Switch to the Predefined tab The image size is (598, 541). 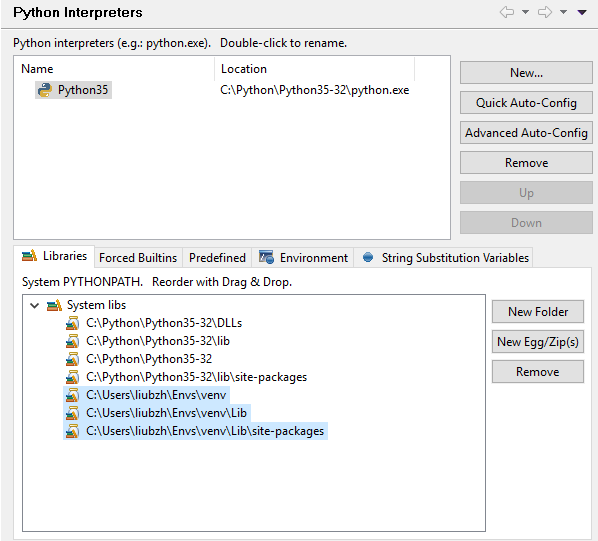pyautogui.click(x=217, y=258)
